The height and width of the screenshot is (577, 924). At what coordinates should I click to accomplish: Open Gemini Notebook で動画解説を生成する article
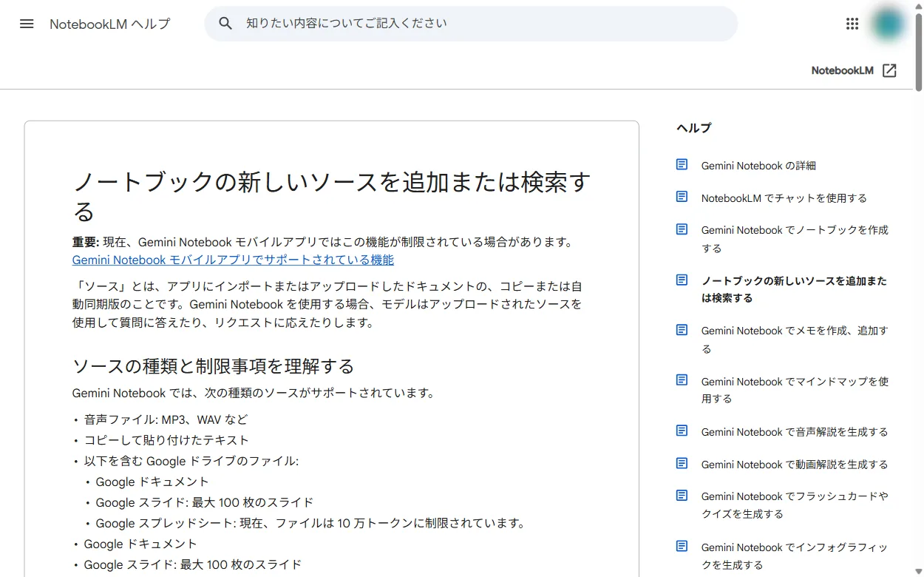(795, 464)
